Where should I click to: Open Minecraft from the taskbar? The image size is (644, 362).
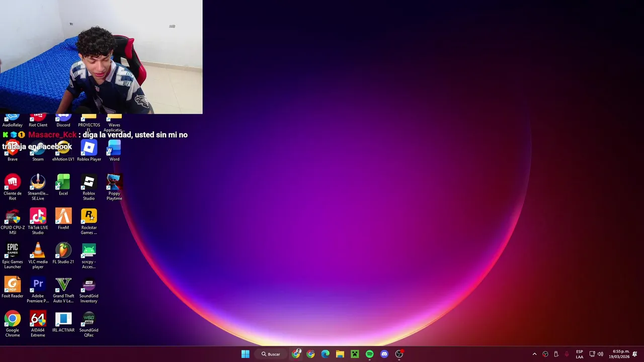pos(355,354)
